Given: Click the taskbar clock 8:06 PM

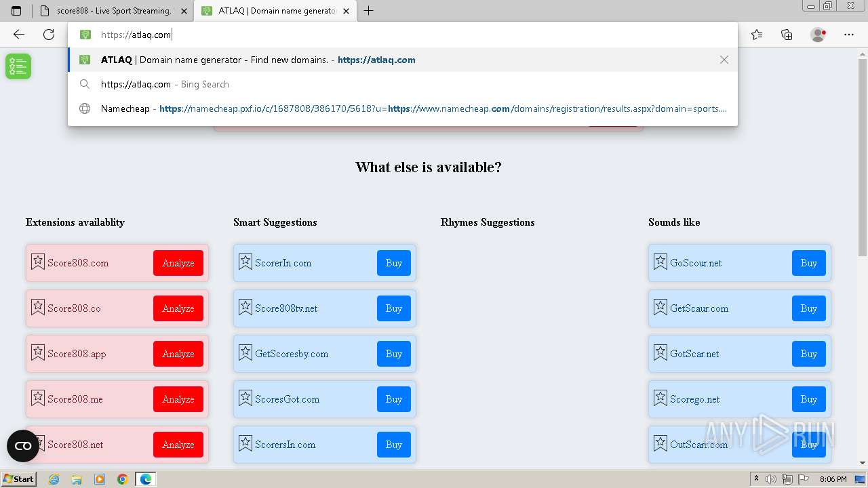Looking at the screenshot, I should (833, 479).
